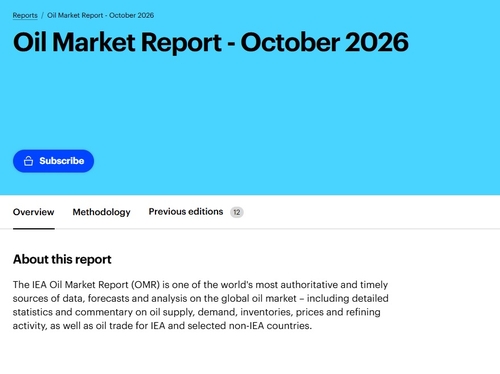Select the Overview tab
Screen dimensions: 500x374
[33, 212]
